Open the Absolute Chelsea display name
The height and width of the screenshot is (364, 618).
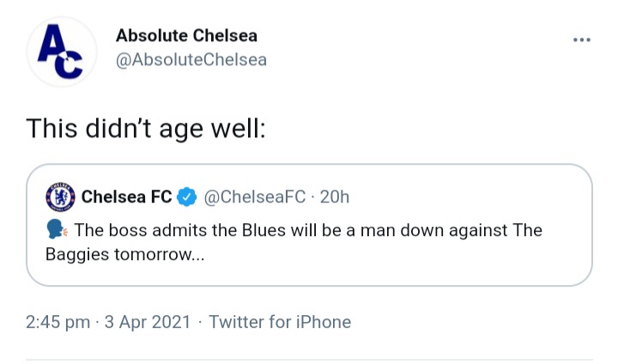click(x=186, y=36)
